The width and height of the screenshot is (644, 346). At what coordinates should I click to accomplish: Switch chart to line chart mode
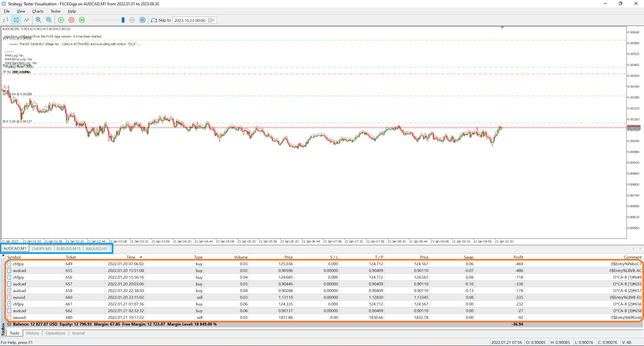[26, 20]
